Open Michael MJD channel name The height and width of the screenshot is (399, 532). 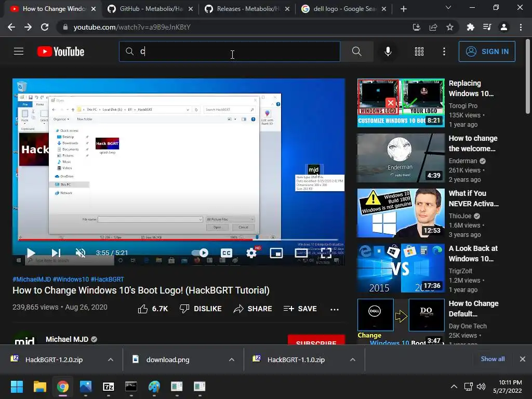click(67, 339)
